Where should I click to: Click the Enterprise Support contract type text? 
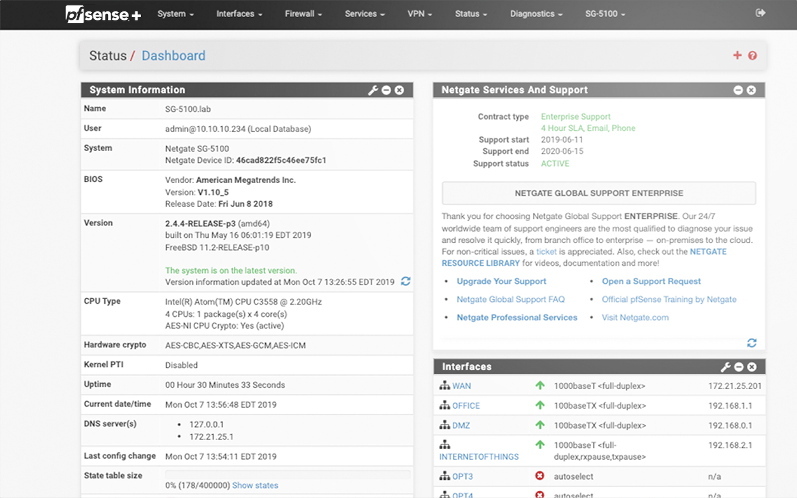click(x=575, y=116)
